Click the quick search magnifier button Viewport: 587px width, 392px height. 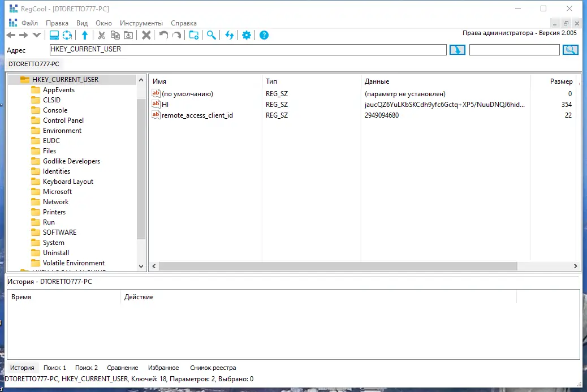click(571, 50)
